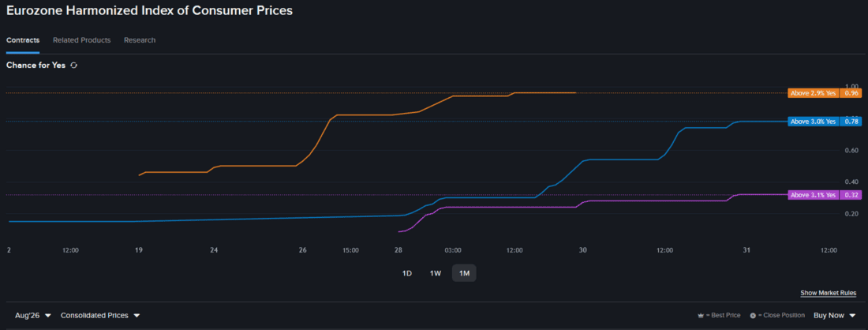This screenshot has width=868, height=330.
Task: Open the Consolidated Prices dropdown
Action: 100,316
